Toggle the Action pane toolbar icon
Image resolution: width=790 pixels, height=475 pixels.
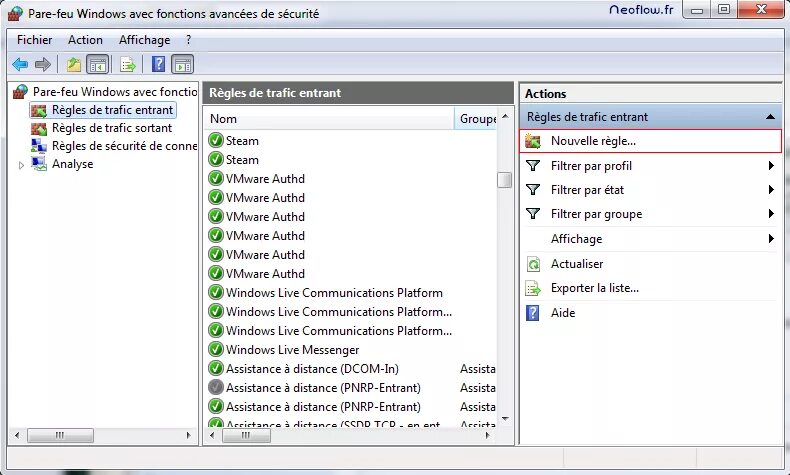point(182,64)
